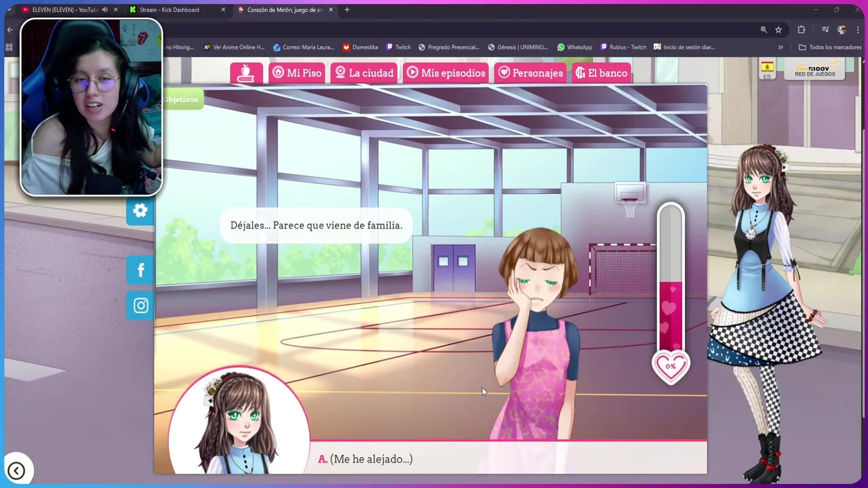Open game settings gear
Screen dimensions: 868x488
(140, 211)
